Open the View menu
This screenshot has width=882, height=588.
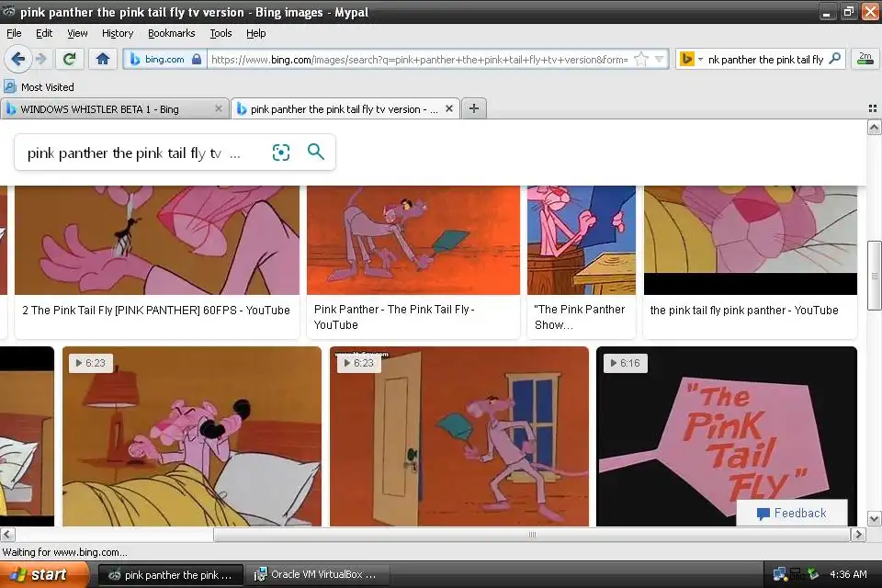tap(77, 33)
